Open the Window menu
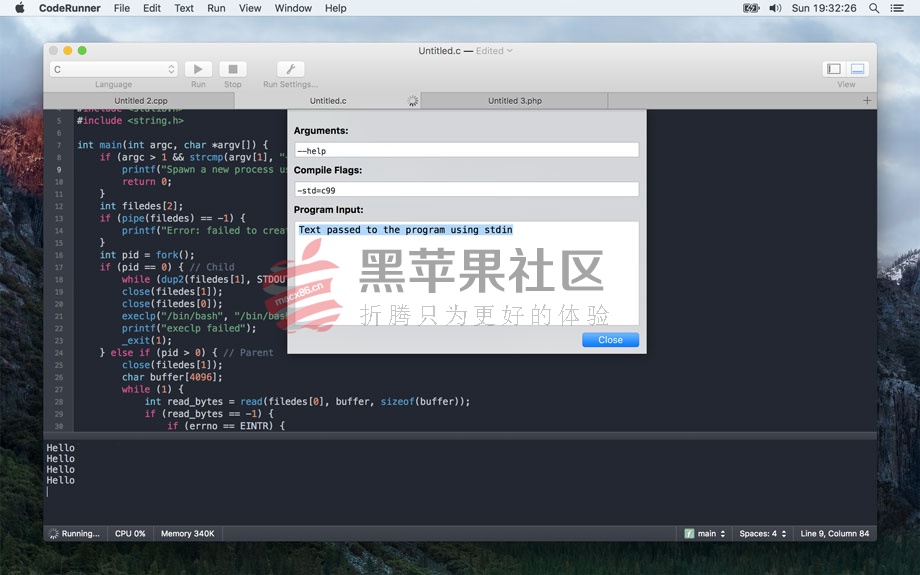The width and height of the screenshot is (920, 575). pyautogui.click(x=293, y=8)
